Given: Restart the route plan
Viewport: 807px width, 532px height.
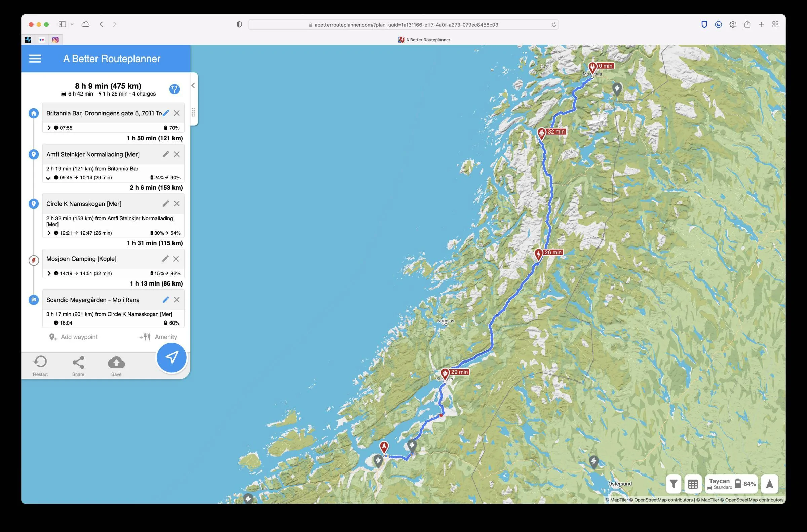Looking at the screenshot, I should point(40,366).
